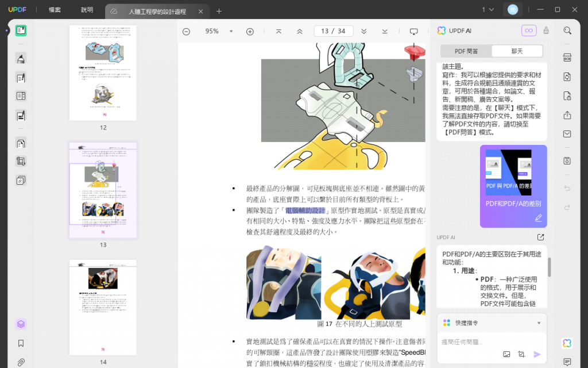
Task: Click the highlighted 電腦輔助設計 text
Action: point(305,210)
